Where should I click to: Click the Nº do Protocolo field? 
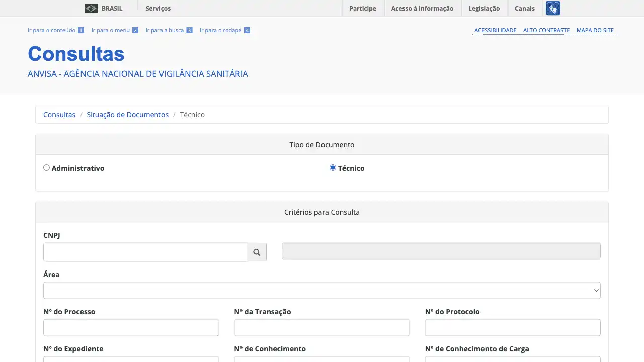pyautogui.click(x=512, y=327)
